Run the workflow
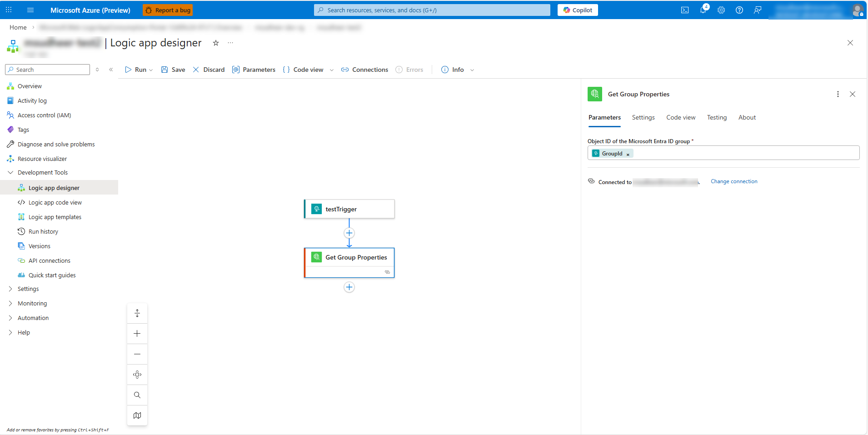Image resolution: width=868 pixels, height=435 pixels. (136, 70)
